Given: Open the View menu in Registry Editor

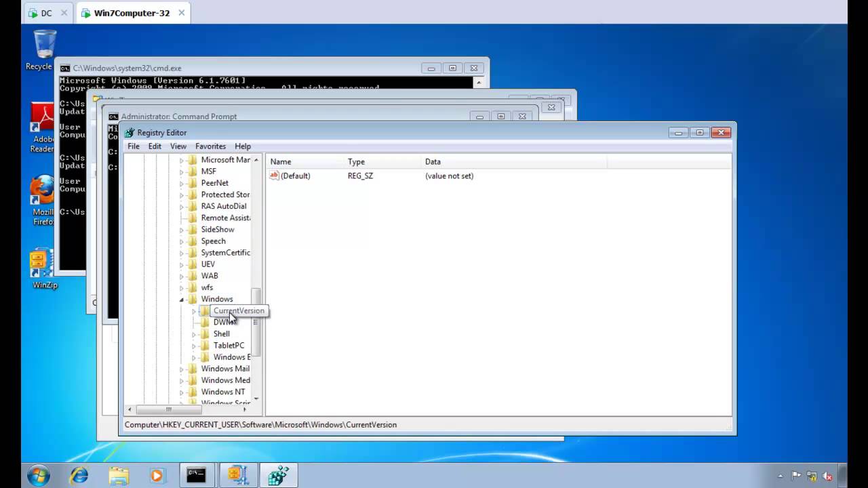Looking at the screenshot, I should (178, 146).
